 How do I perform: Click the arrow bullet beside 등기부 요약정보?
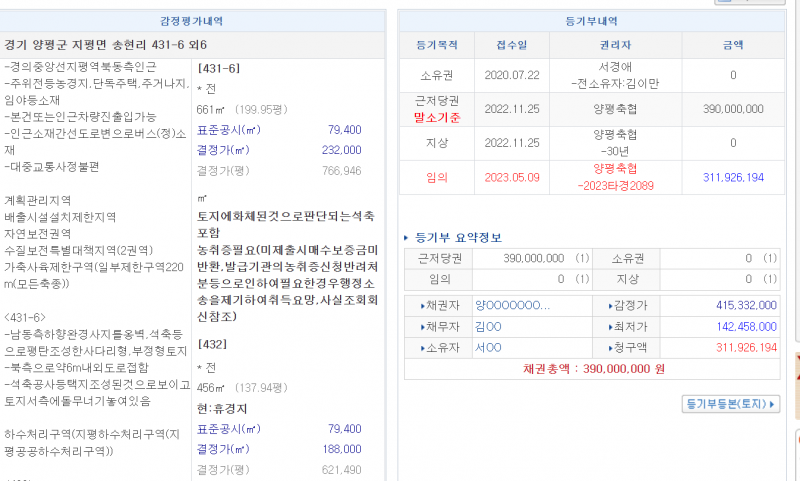point(405,238)
